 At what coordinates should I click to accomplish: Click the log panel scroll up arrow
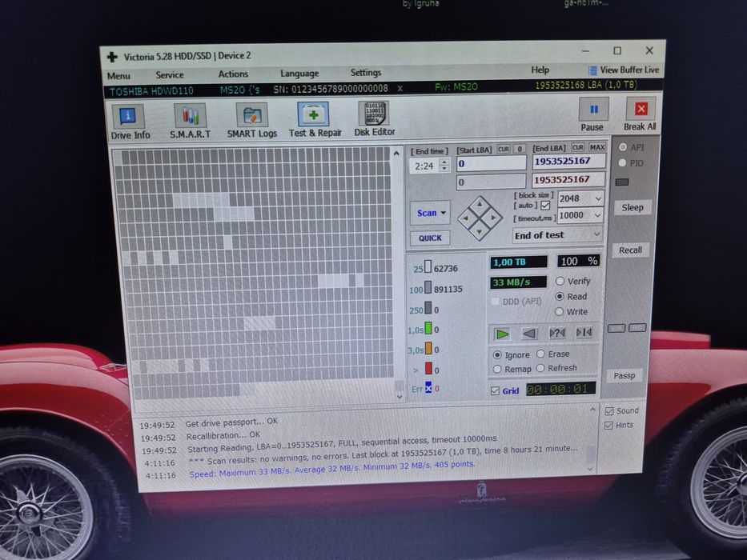point(592,410)
